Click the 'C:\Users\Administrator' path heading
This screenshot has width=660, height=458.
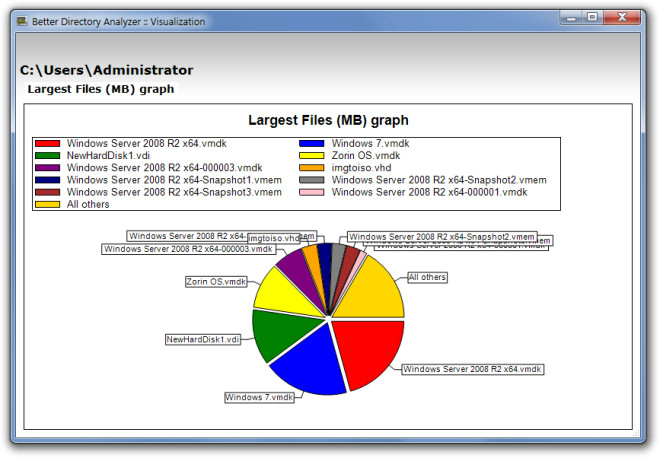(106, 70)
